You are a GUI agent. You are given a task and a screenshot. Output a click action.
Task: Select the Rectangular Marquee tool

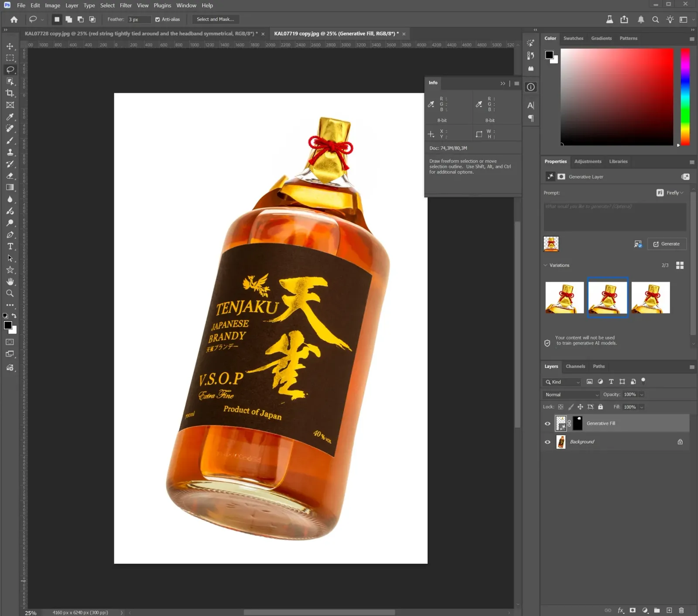(x=10, y=58)
